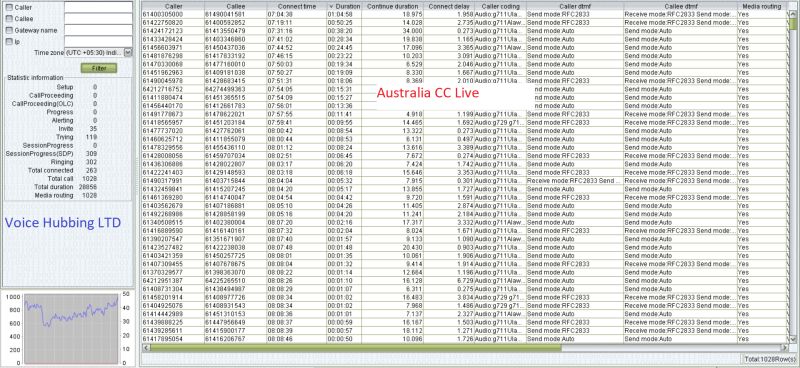Sort table by Caller column header
Image resolution: width=800 pixels, height=368 pixels.
173,6
